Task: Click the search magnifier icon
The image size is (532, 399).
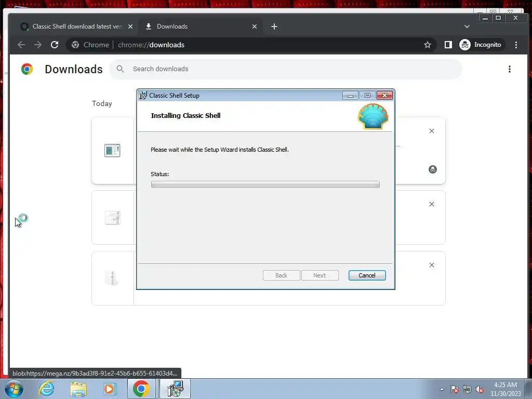Action: click(x=120, y=69)
